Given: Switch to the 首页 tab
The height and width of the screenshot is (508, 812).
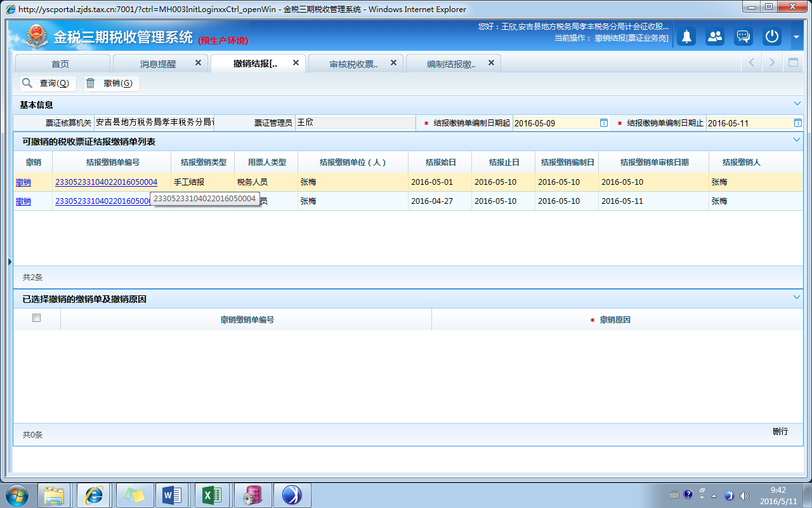Looking at the screenshot, I should [x=61, y=63].
